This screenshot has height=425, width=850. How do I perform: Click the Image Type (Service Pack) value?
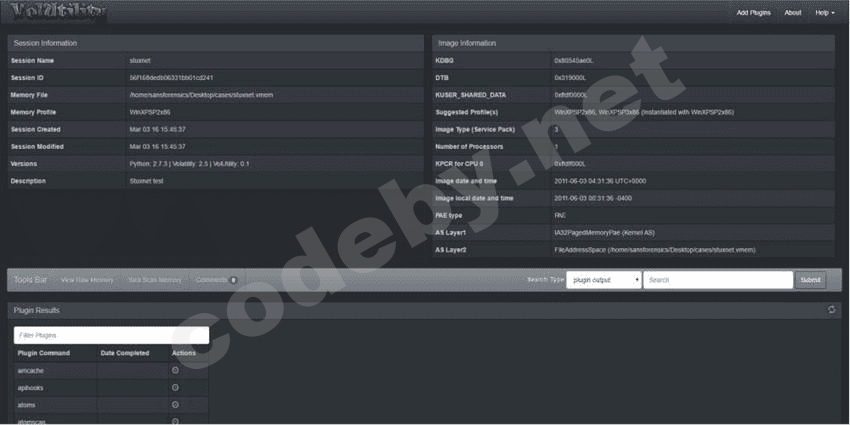point(556,130)
